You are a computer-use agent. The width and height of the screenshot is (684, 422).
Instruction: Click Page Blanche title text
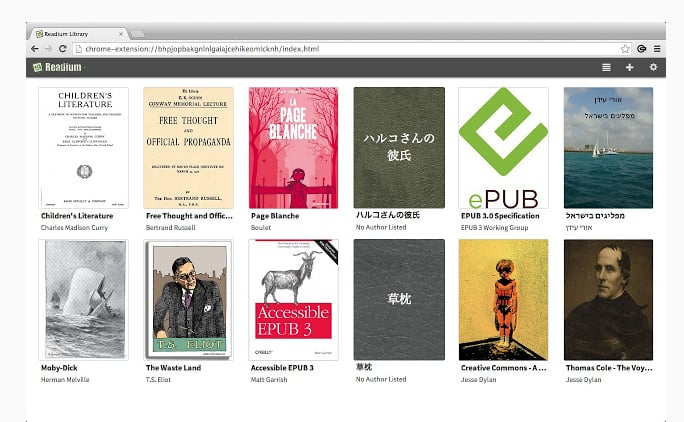point(275,216)
